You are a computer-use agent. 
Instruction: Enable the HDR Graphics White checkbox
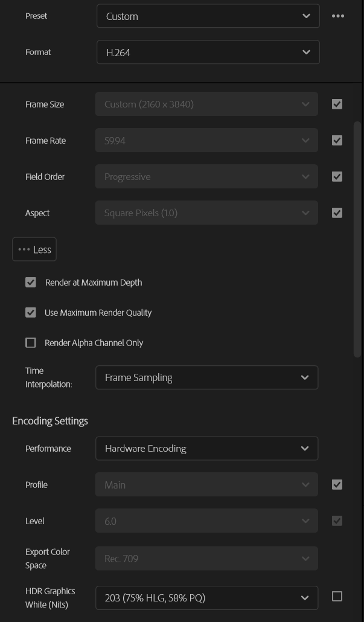coord(337,597)
